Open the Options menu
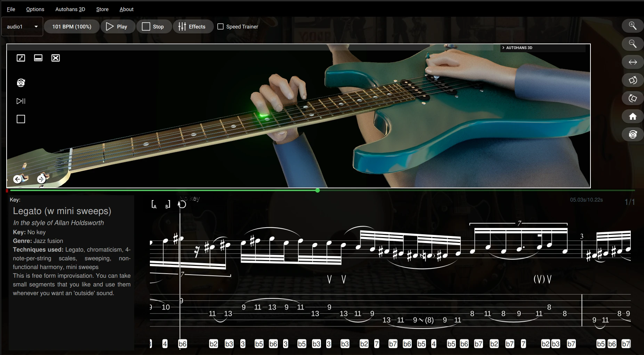644x355 pixels. 35,9
